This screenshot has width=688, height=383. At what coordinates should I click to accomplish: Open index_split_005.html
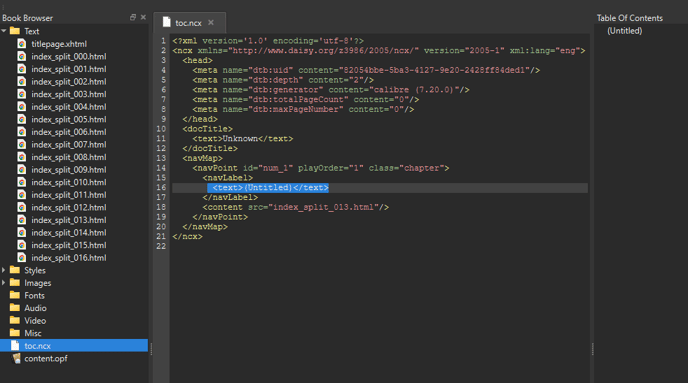point(68,119)
